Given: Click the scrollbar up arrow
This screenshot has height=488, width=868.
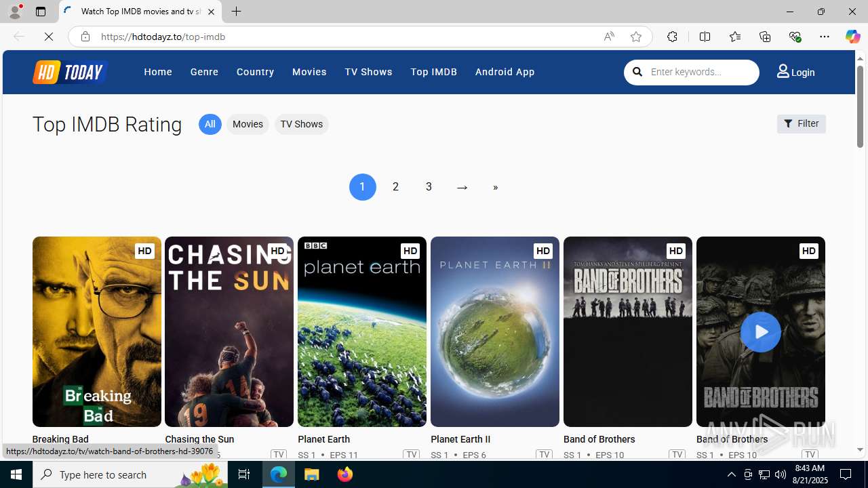Looking at the screenshot, I should point(860,58).
